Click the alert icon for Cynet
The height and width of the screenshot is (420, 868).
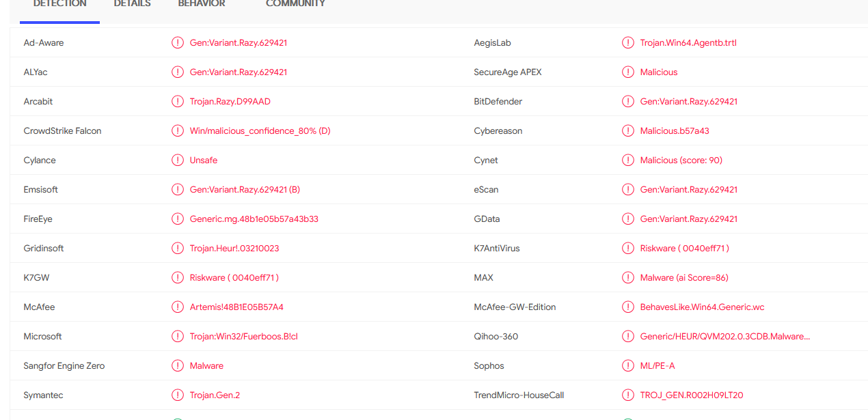tap(628, 160)
